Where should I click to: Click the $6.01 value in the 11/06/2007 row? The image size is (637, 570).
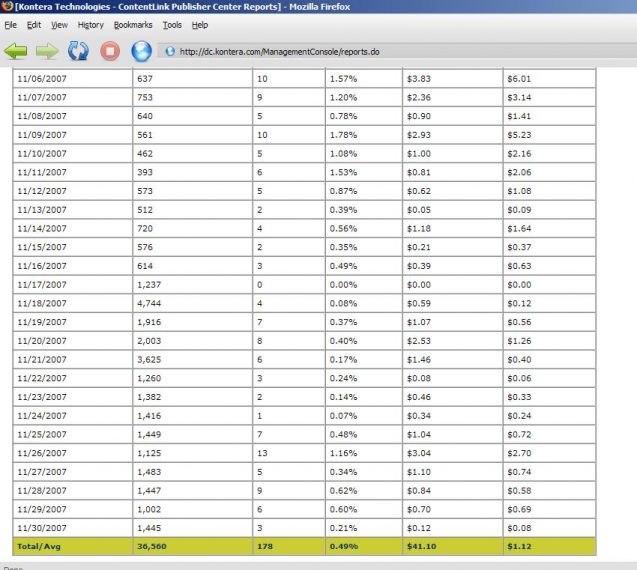pyautogui.click(x=519, y=79)
